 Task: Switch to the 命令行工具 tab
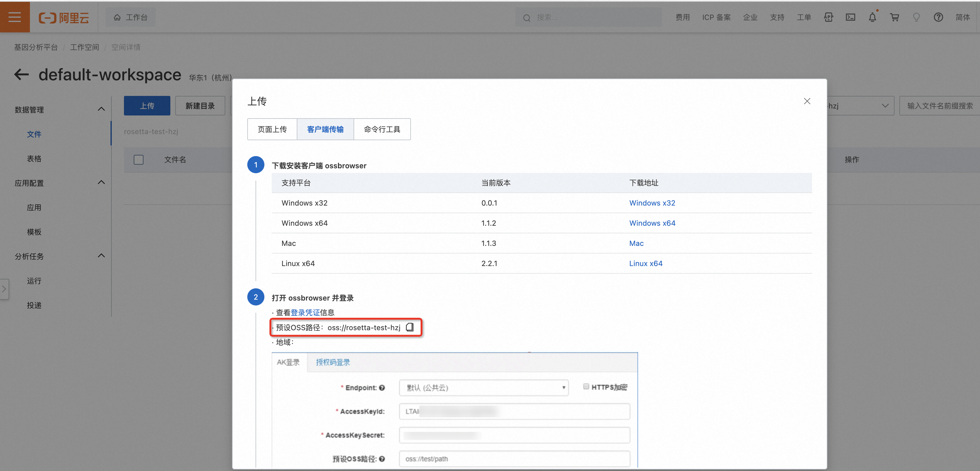pos(382,129)
